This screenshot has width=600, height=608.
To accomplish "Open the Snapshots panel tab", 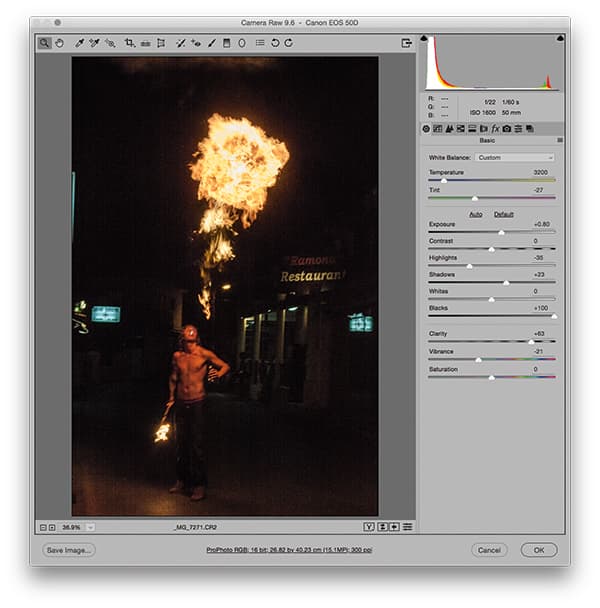I will [530, 129].
